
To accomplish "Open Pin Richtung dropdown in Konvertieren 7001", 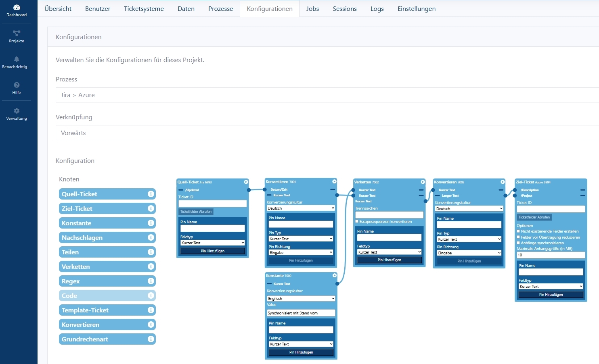I will click(x=301, y=252).
